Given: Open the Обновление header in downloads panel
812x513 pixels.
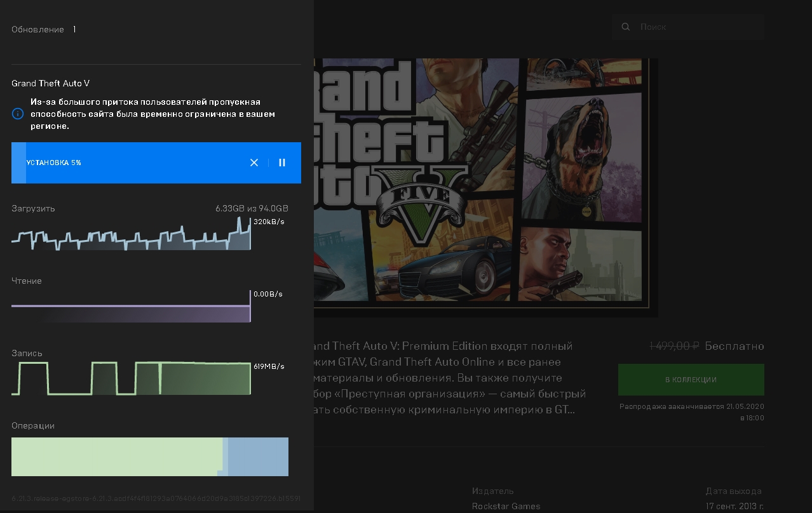Looking at the screenshot, I should [37, 29].
